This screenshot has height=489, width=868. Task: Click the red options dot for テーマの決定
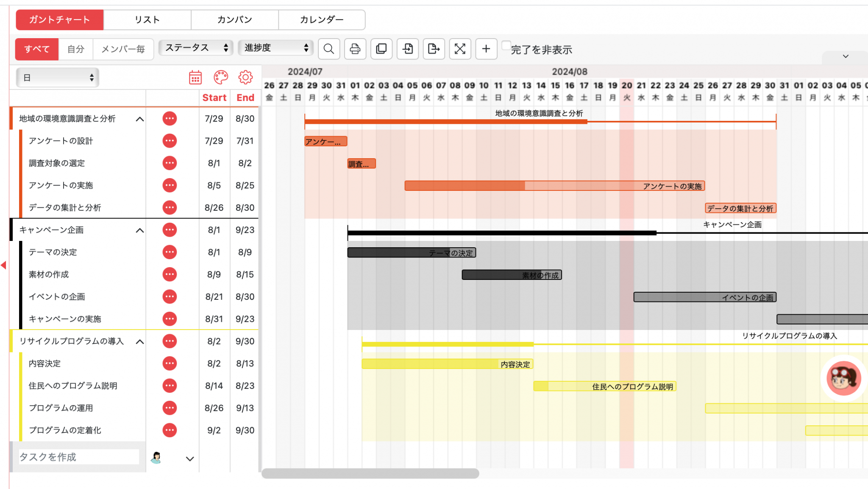170,252
